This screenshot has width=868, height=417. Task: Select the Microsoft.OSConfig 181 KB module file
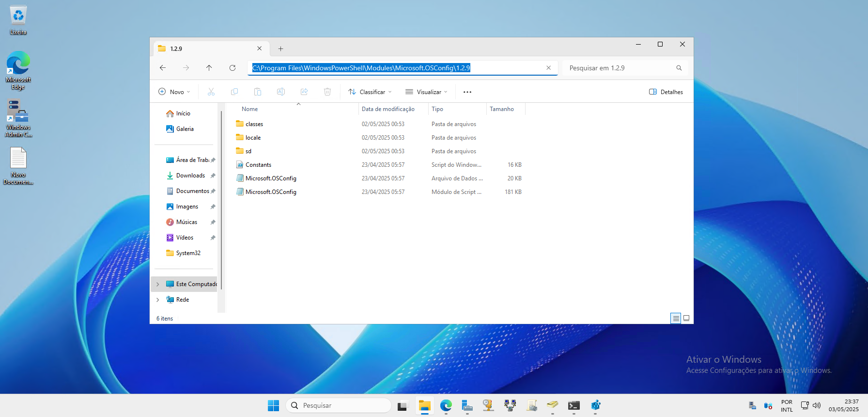coord(271,192)
